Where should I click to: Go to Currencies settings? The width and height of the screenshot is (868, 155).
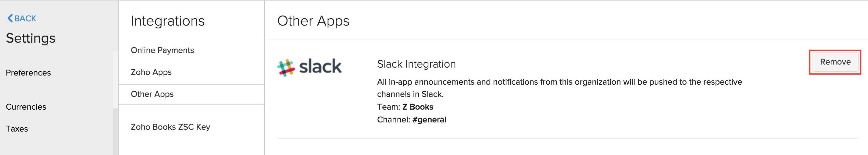click(x=26, y=107)
